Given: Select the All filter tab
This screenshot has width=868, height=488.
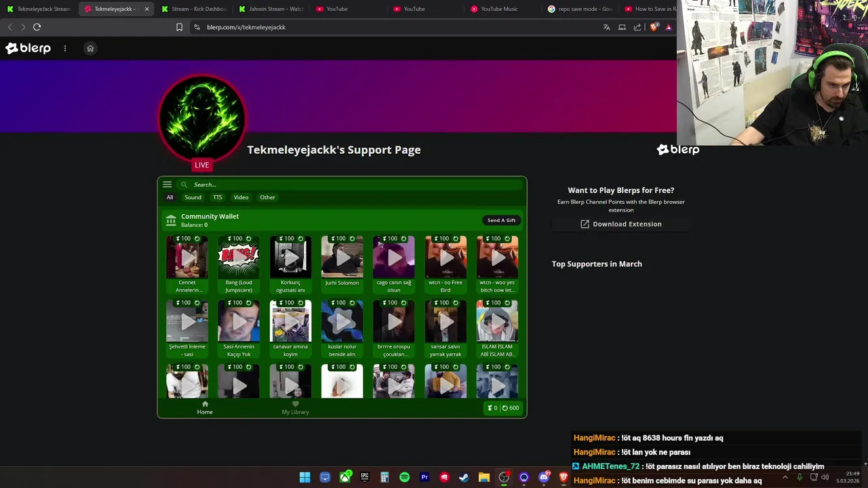Looking at the screenshot, I should tap(170, 197).
